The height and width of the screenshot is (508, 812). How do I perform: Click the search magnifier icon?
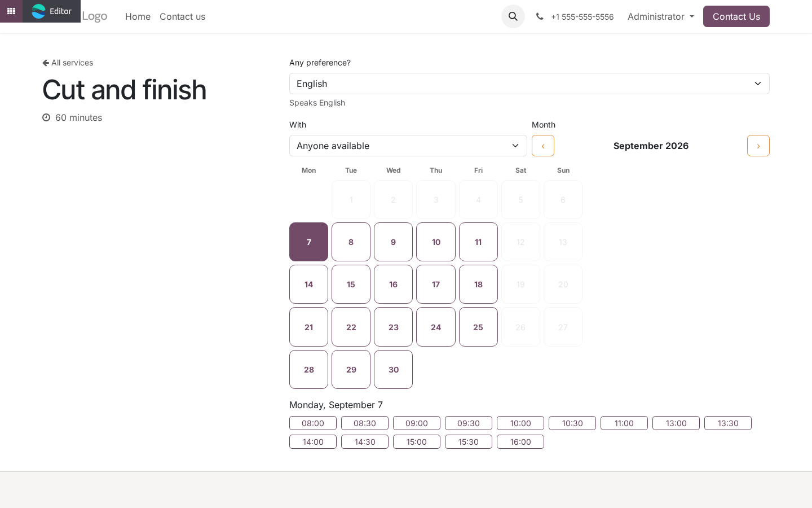pos(513,16)
